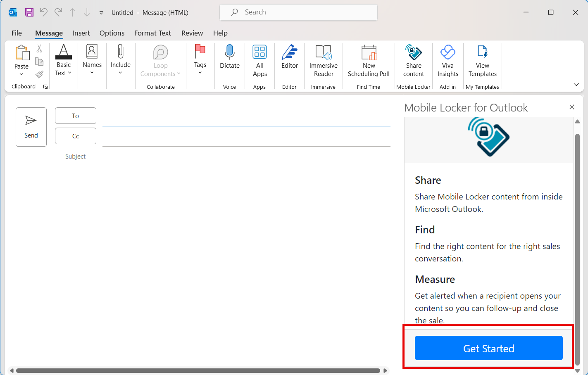Click task pane scrollbar down arrow
Viewport: 588px width, 375px height.
click(577, 371)
